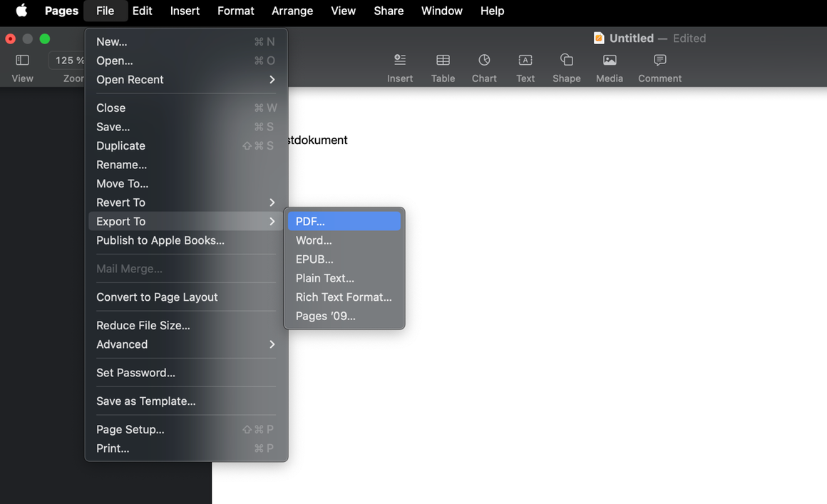
Task: Open the Insert menu in menu bar
Action: coord(185,11)
